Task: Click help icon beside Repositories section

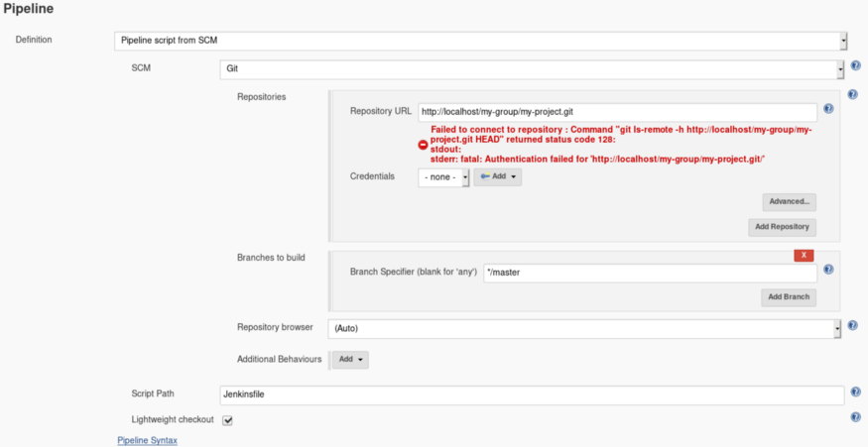Action: (852, 95)
